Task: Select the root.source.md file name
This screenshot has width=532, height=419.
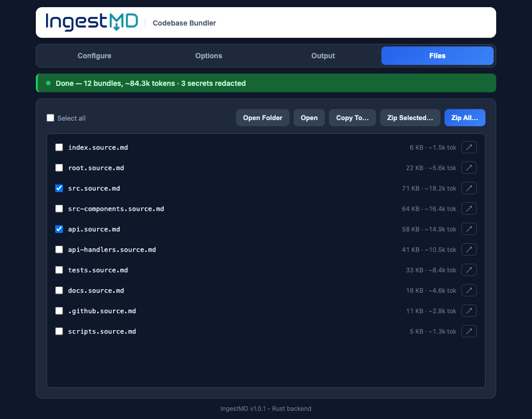Action: (96, 168)
